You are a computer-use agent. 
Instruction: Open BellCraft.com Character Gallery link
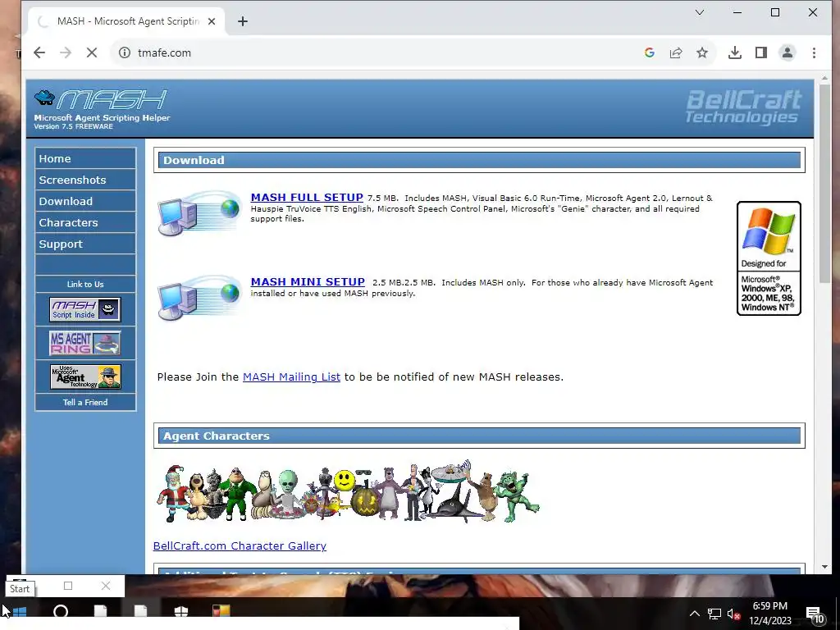click(240, 546)
